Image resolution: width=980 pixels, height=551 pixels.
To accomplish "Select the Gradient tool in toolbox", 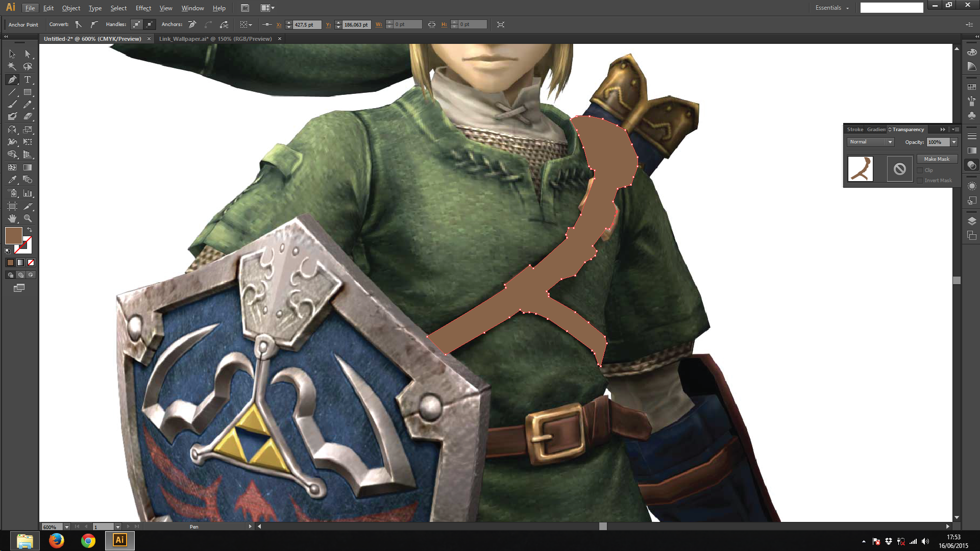I will 28,167.
